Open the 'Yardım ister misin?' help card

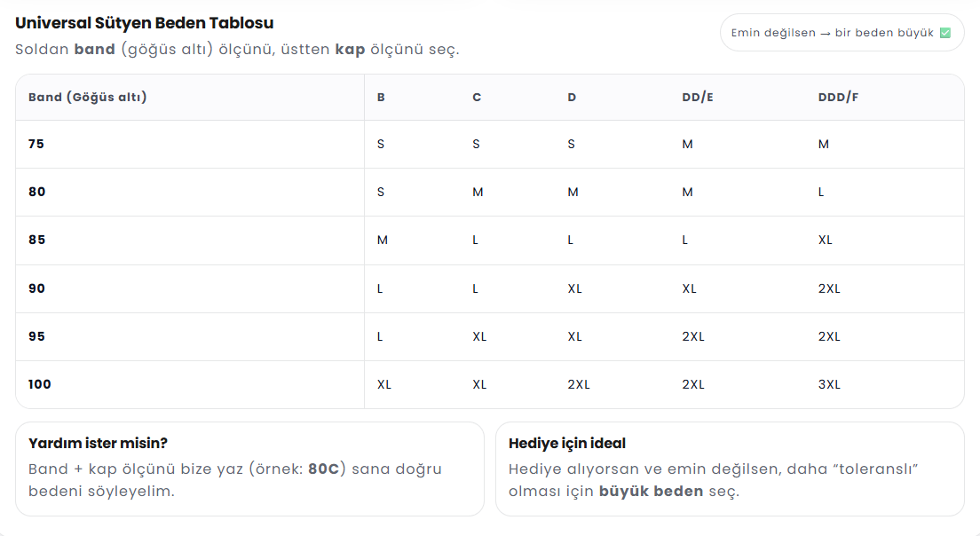coord(249,469)
